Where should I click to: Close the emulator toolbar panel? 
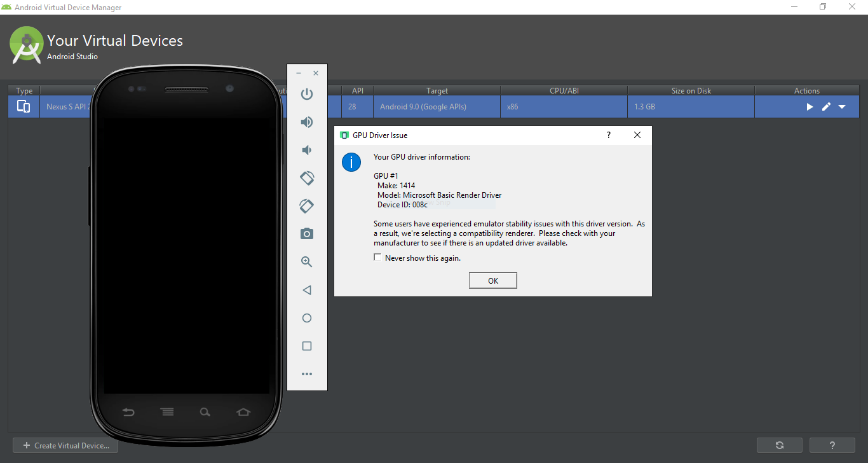click(316, 74)
